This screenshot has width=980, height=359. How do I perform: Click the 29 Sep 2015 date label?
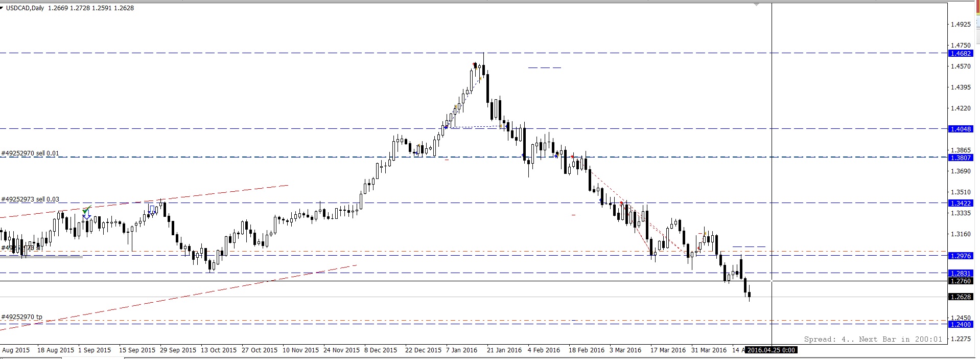(178, 350)
